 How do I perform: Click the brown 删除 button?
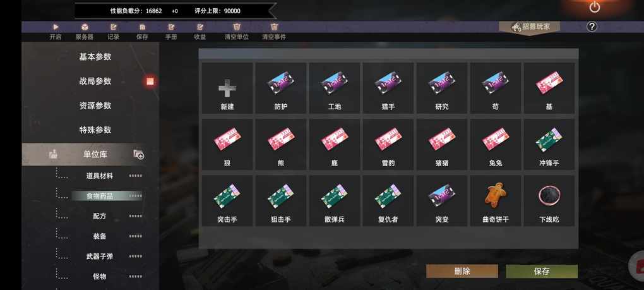pyautogui.click(x=462, y=271)
